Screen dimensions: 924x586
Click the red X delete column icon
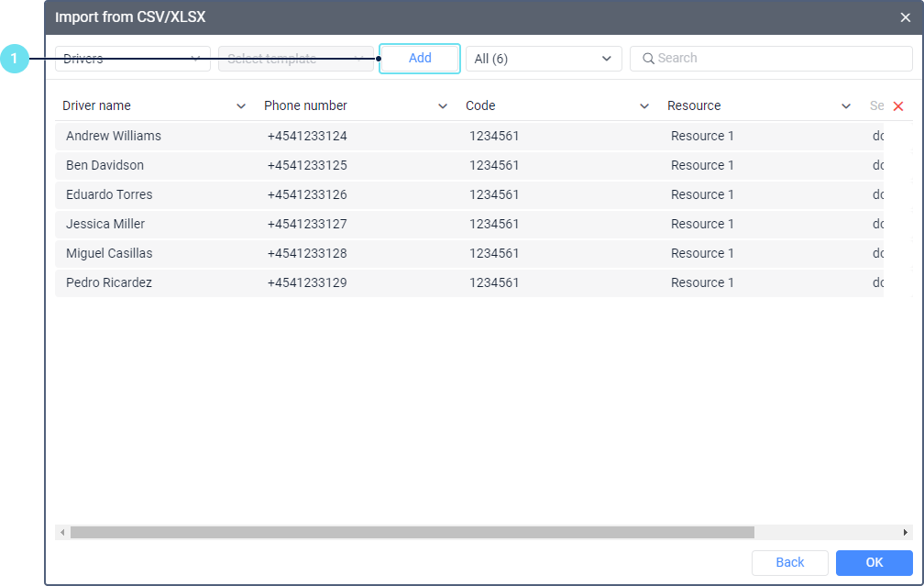pyautogui.click(x=898, y=106)
